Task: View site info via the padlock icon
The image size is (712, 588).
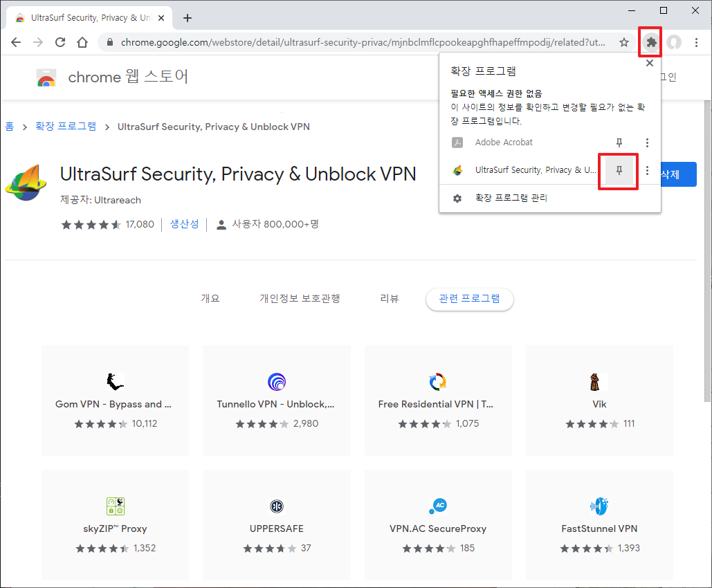Action: [109, 42]
